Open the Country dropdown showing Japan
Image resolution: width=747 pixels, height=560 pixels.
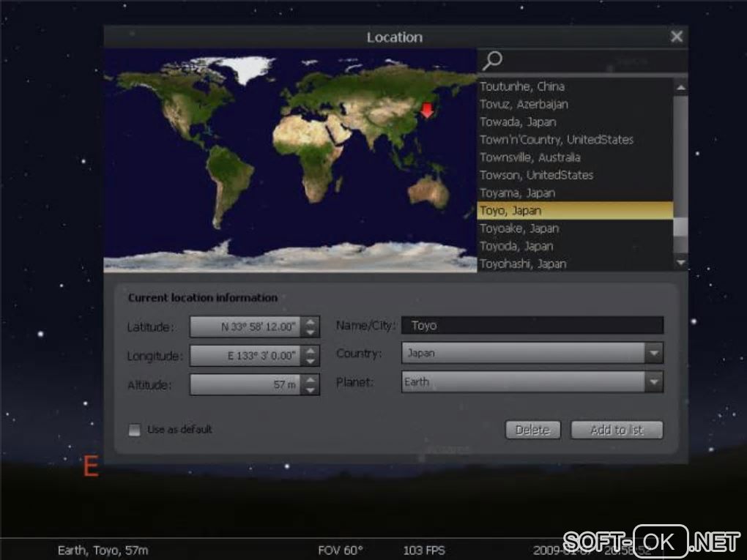pos(532,354)
